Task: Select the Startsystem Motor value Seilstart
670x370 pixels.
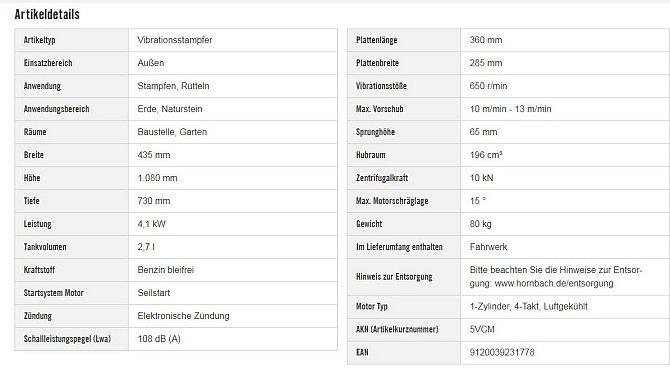Action: tap(153, 293)
